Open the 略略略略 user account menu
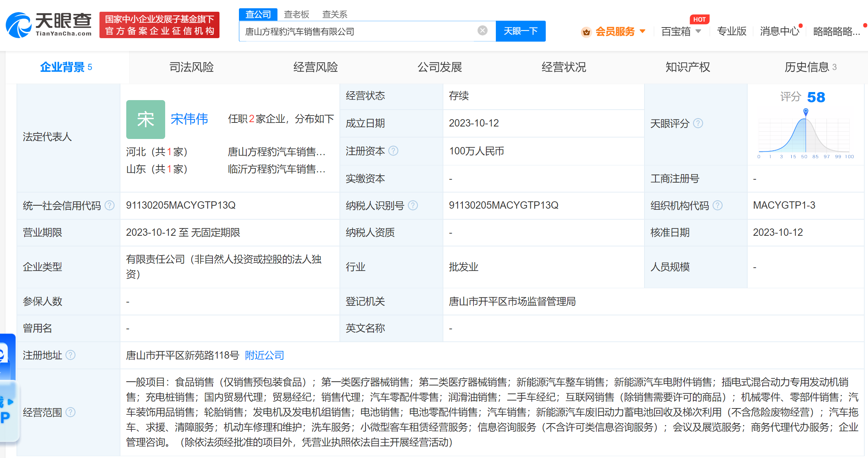Screen dimensions: 868x458 pos(836,32)
